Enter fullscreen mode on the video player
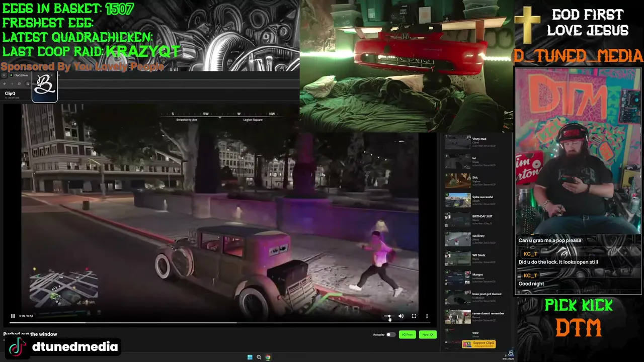 (x=414, y=316)
